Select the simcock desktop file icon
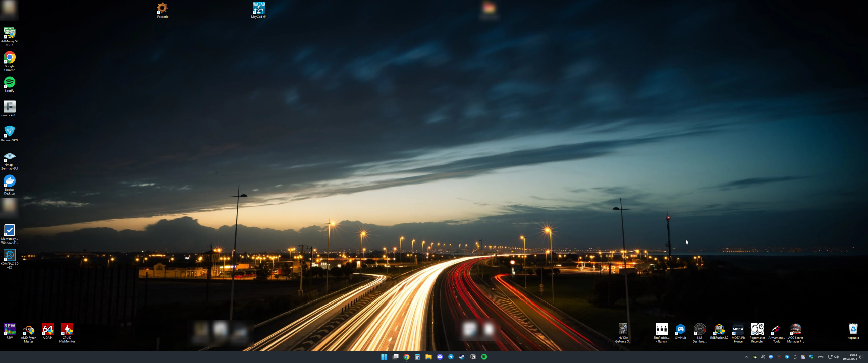Screen dimensions: 868x363 tap(10, 109)
